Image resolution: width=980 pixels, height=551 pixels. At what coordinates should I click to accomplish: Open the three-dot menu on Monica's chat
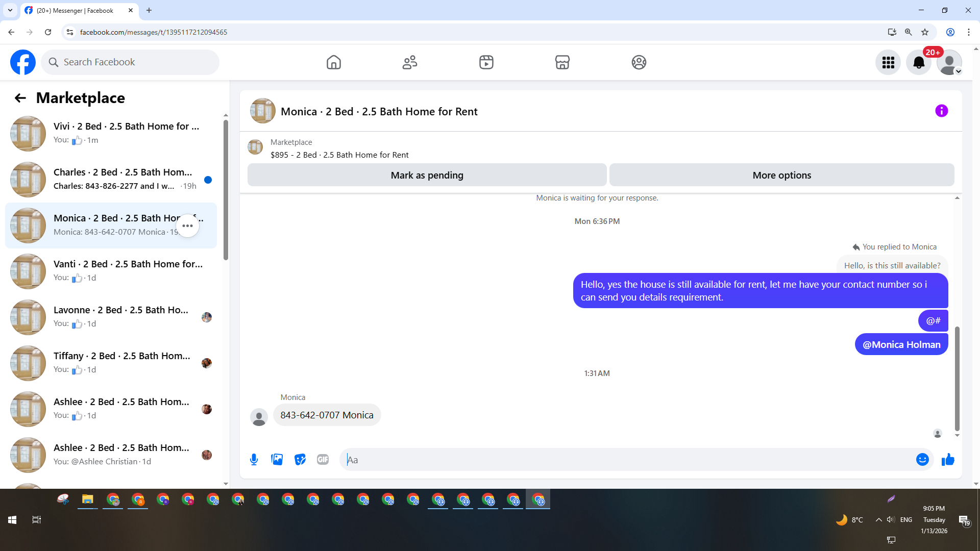(187, 226)
